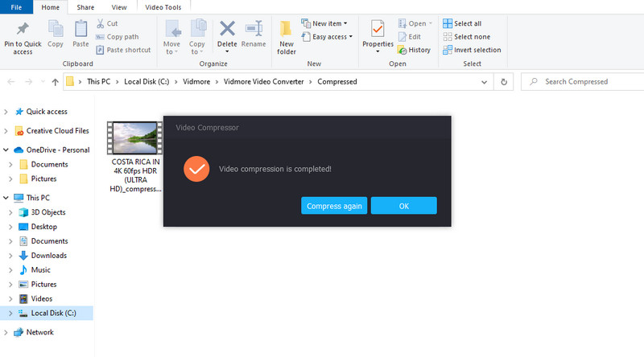Click the Search Compressed input field
The image size is (644, 357).
(x=584, y=81)
